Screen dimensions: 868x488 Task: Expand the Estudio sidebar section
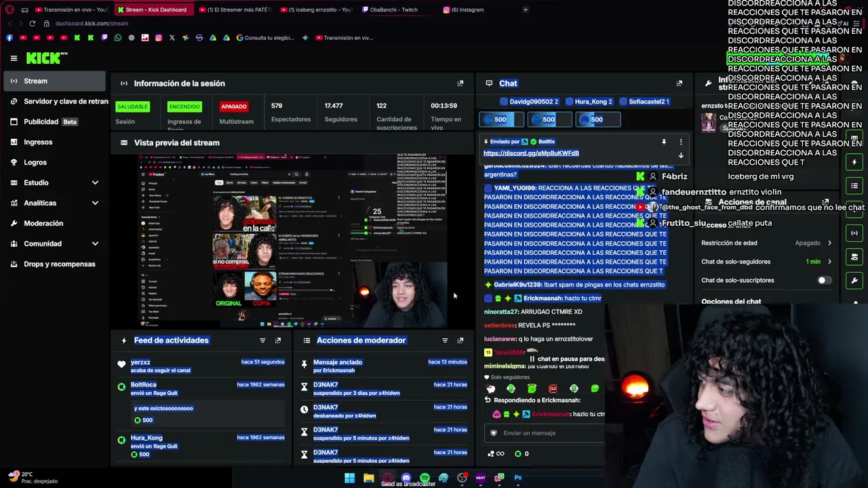pos(95,182)
